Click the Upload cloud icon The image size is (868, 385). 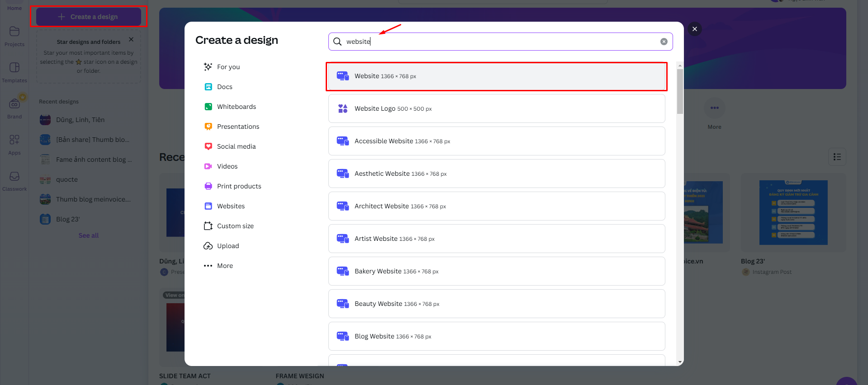(208, 246)
